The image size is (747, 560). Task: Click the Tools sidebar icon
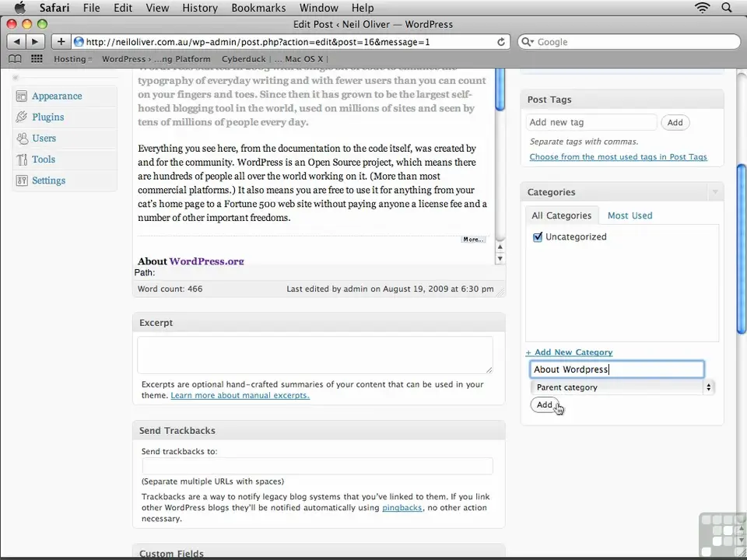tap(22, 159)
